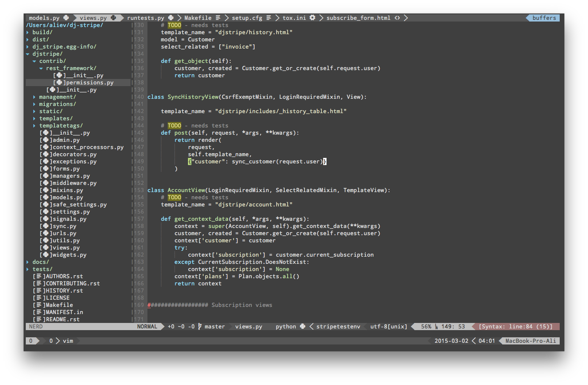This screenshot has width=588, height=385.
Task: Switch to the subscribe_form.html buffer tab
Action: [x=359, y=18]
